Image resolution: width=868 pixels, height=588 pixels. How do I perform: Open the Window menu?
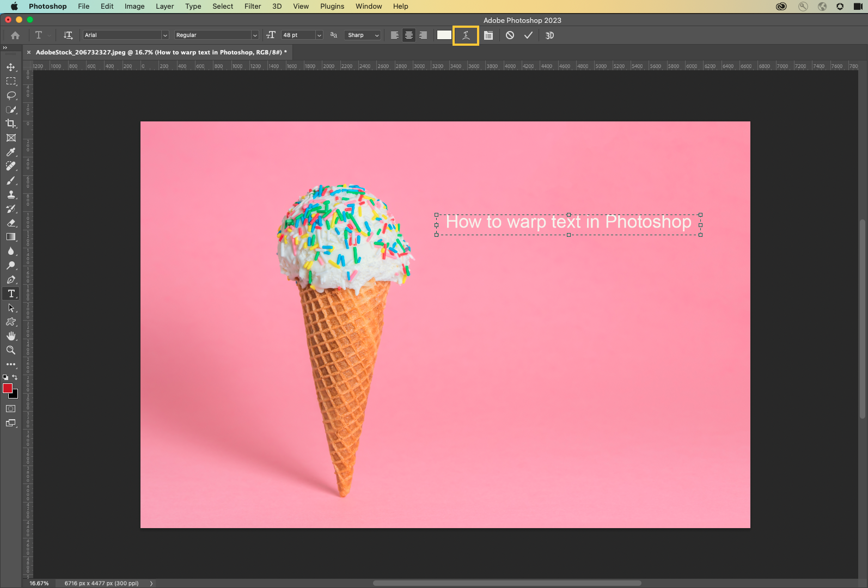tap(369, 7)
